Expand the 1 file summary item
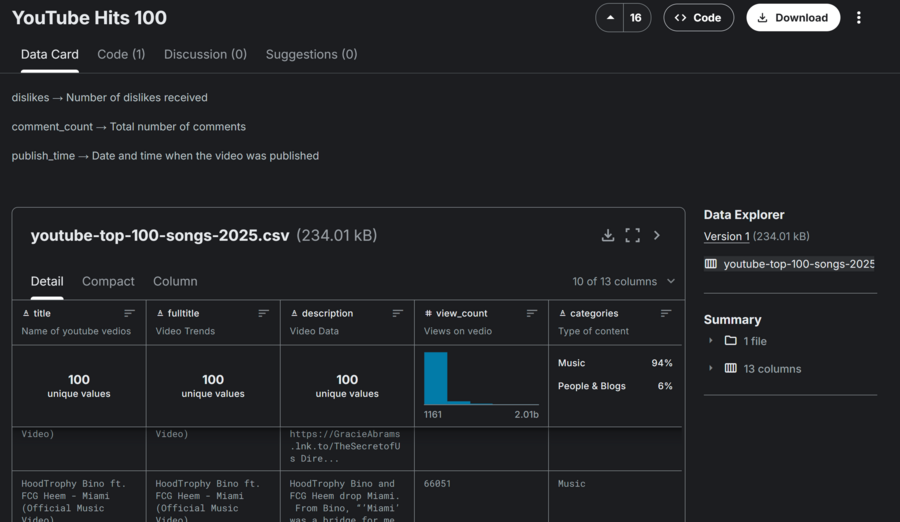The width and height of the screenshot is (900, 522). [x=711, y=341]
